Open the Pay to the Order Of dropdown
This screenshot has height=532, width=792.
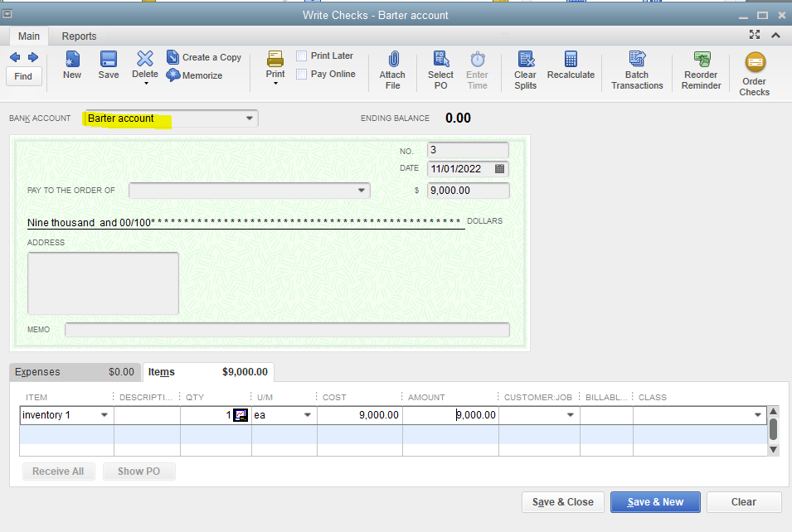coord(361,191)
